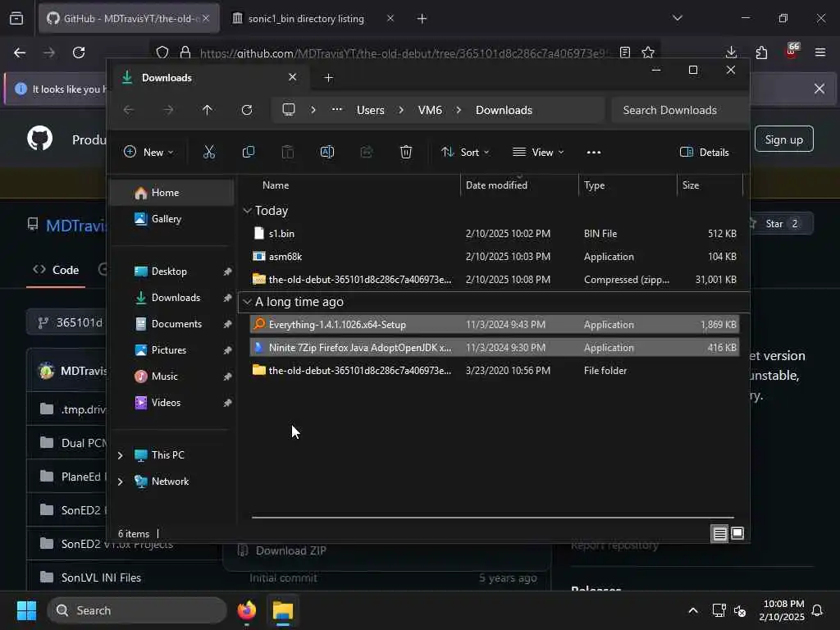
Task: Collapse the Today group
Action: click(x=247, y=211)
